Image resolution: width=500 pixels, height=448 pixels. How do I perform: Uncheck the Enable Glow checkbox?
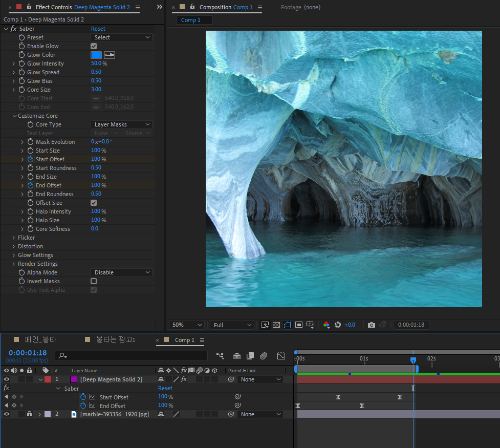pos(94,46)
